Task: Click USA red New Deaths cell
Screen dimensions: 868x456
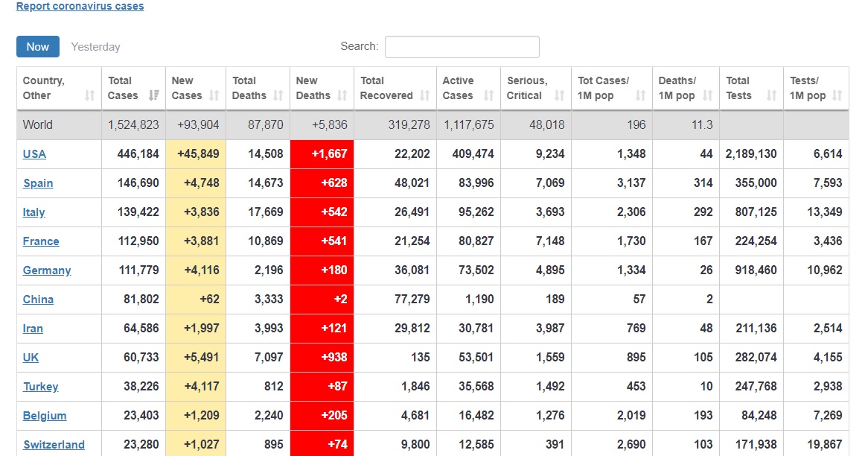Action: 322,154
